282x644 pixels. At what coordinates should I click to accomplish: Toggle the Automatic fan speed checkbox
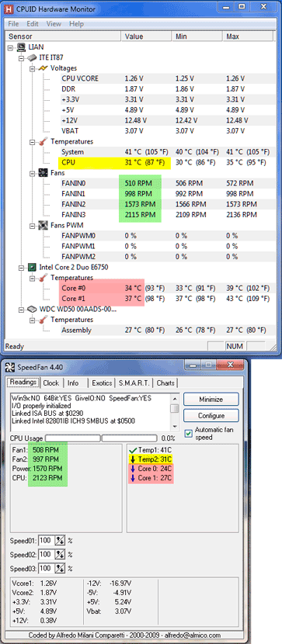(x=188, y=433)
